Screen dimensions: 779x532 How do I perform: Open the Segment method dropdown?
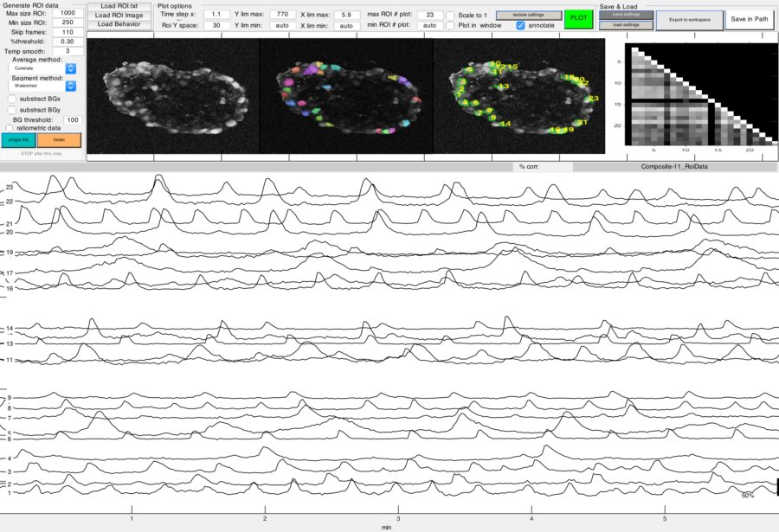[x=44, y=86]
